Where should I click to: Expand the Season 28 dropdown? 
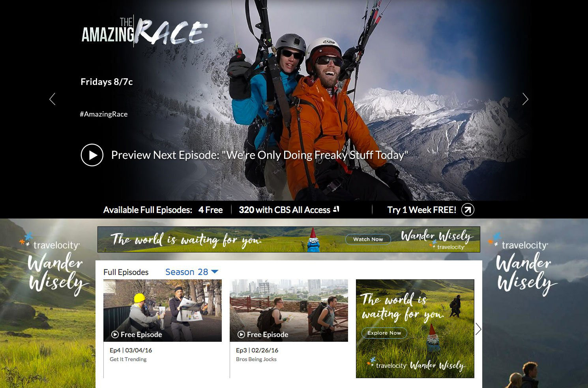pyautogui.click(x=192, y=272)
